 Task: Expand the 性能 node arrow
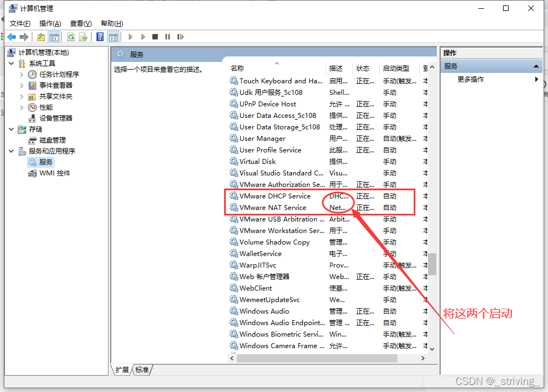coord(22,107)
